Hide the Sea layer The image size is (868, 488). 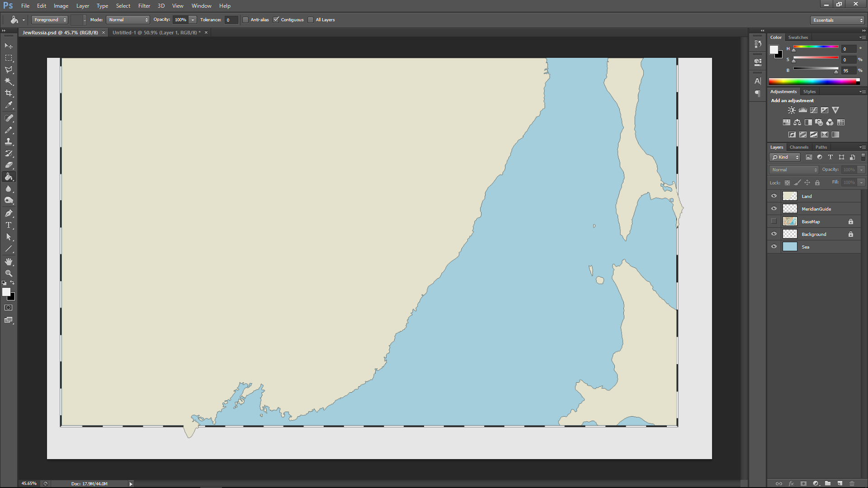click(774, 247)
